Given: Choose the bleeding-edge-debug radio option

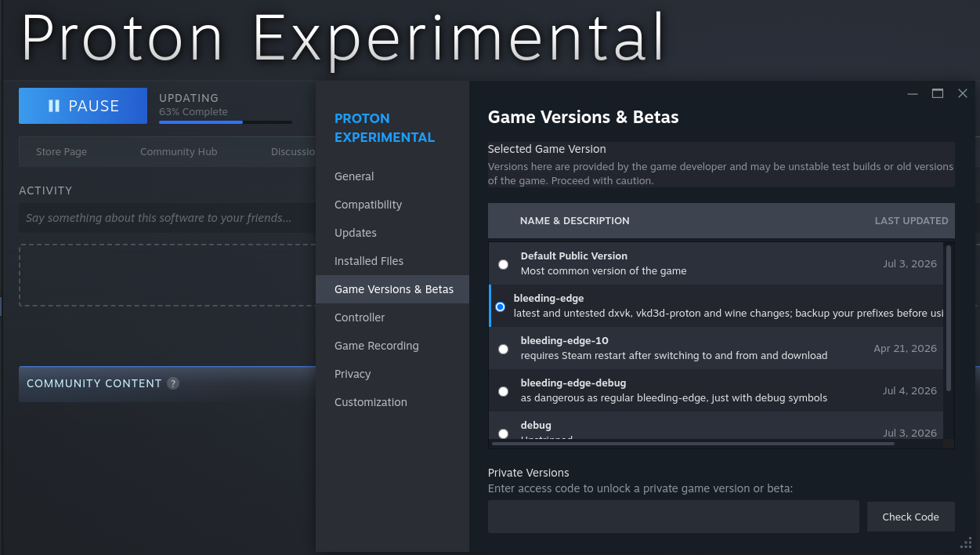Looking at the screenshot, I should tap(503, 391).
